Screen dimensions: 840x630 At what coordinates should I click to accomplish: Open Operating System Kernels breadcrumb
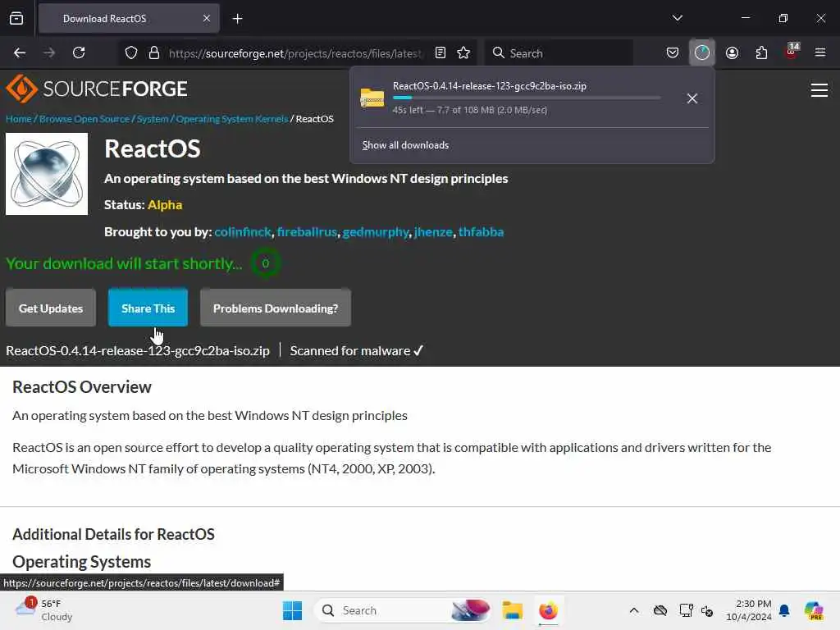tap(231, 119)
